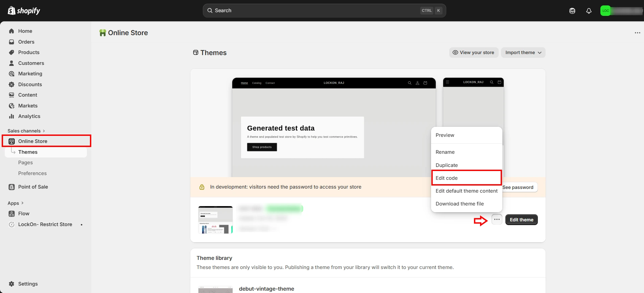Image resolution: width=644 pixels, height=293 pixels.
Task: Choose Rename from the theme menu
Action: (467, 152)
